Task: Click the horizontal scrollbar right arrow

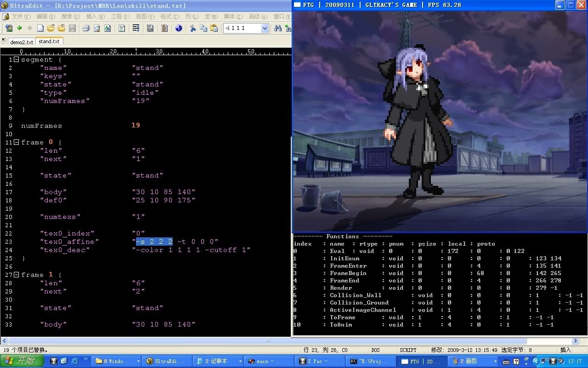Action: 575,341
